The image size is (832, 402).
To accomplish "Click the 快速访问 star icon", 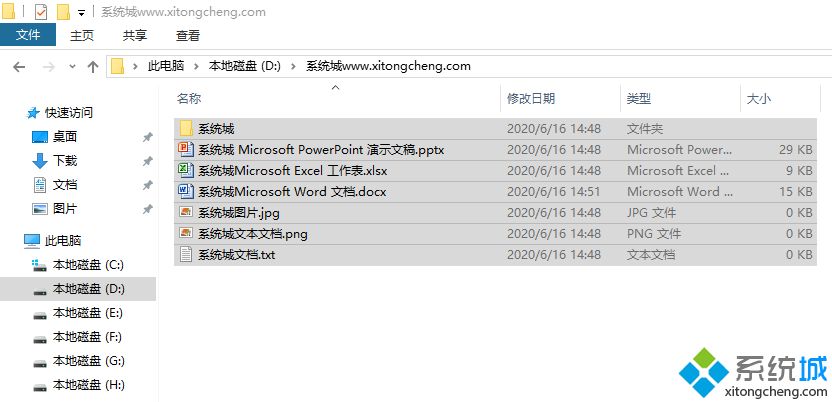I will 33,112.
